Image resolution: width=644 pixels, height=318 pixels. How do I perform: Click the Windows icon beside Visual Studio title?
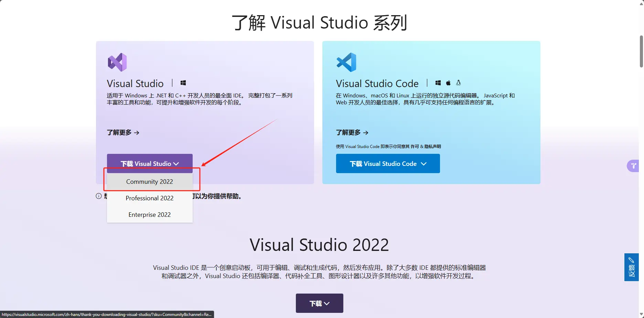coord(183,83)
